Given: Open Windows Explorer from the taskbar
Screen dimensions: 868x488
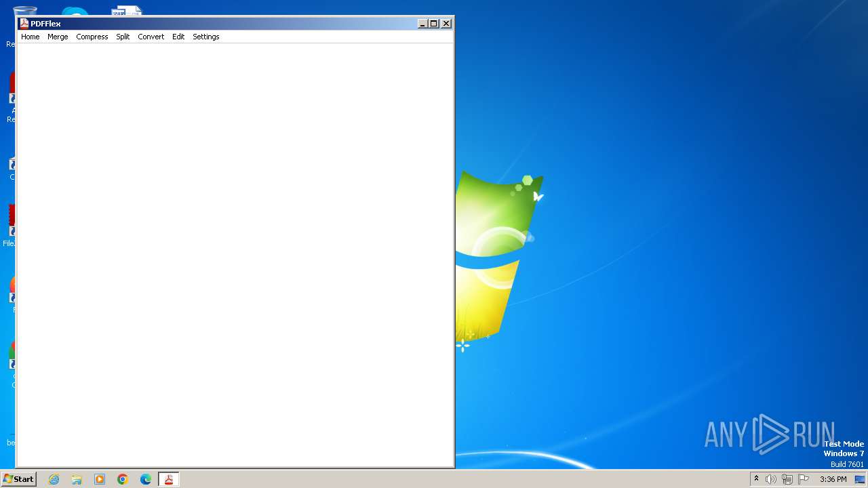Looking at the screenshot, I should pos(77,479).
